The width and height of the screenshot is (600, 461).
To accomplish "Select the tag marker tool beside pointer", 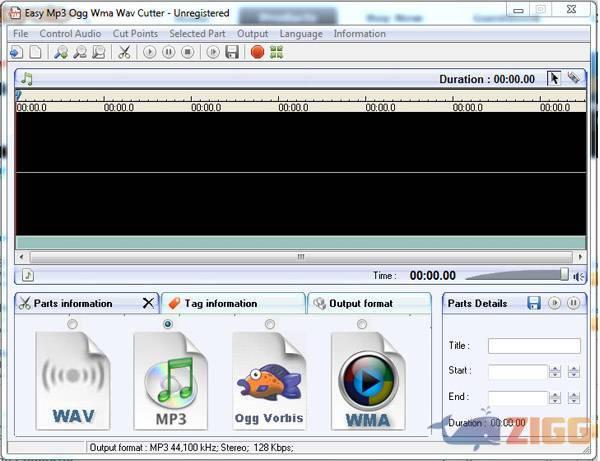I will point(574,78).
